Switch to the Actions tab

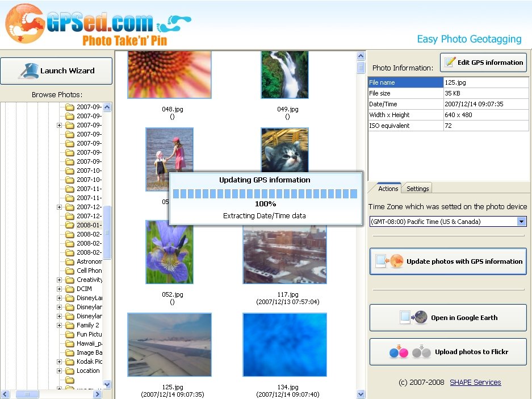(388, 189)
